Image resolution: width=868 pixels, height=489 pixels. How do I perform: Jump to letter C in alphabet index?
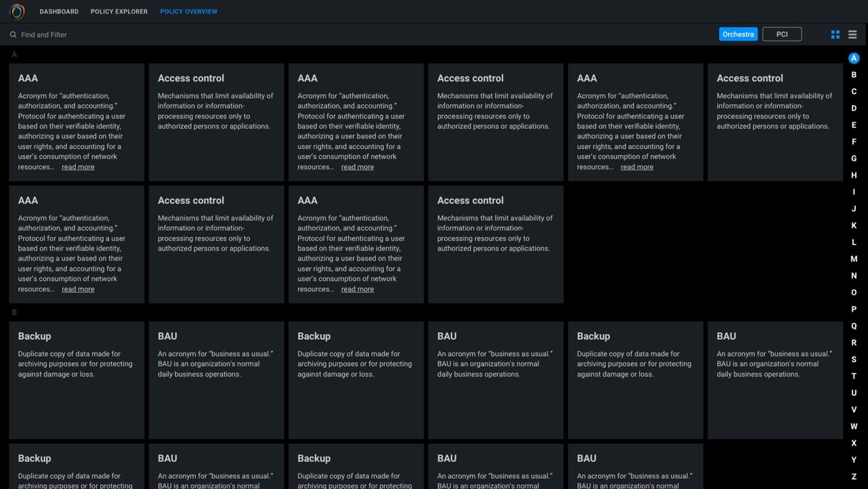pyautogui.click(x=854, y=91)
